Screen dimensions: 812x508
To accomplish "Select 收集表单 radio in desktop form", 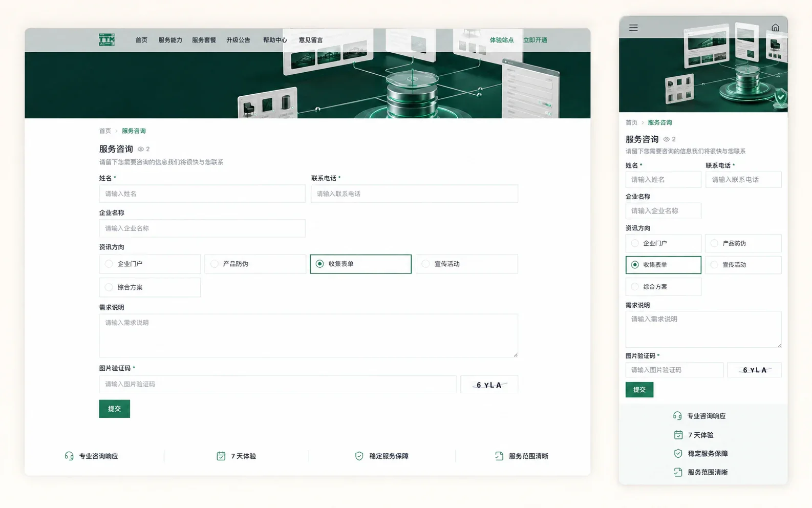I will 319,264.
